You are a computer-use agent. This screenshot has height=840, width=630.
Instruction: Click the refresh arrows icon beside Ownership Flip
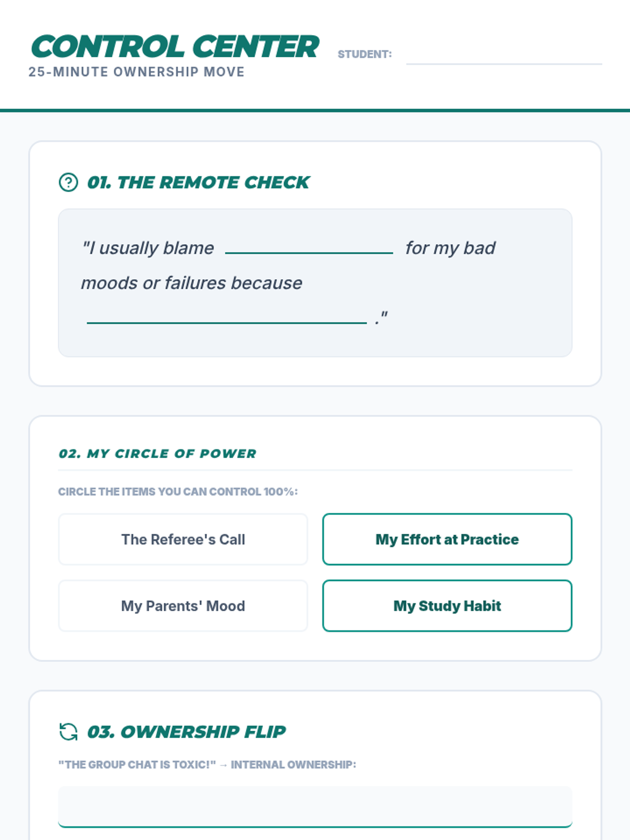tap(68, 731)
